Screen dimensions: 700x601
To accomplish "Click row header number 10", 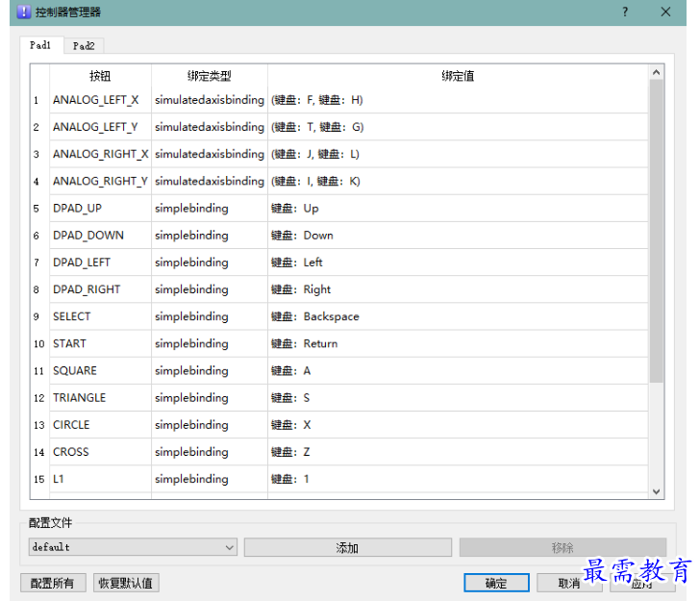I will (x=39, y=344).
